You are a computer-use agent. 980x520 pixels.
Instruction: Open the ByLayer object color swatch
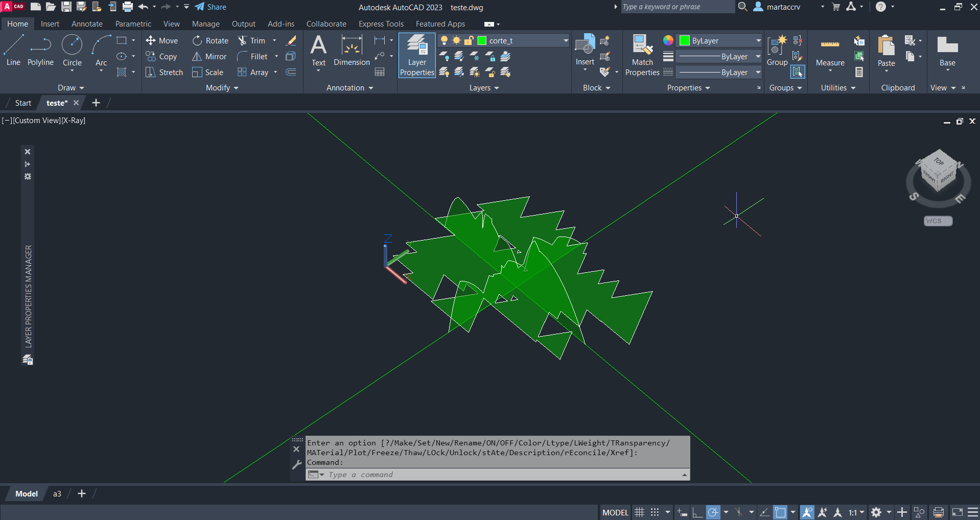click(685, 41)
